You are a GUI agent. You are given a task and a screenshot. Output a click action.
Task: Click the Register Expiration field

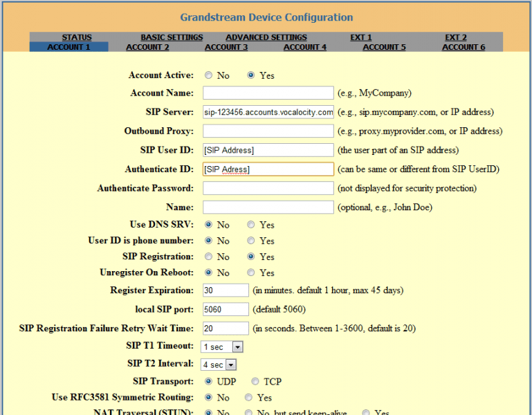pyautogui.click(x=226, y=290)
